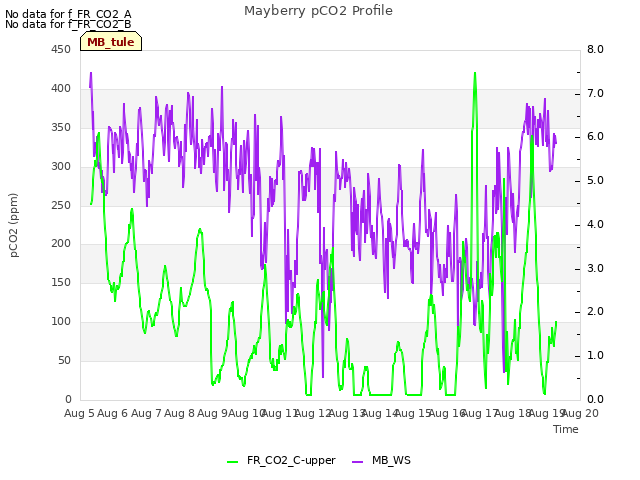The width and height of the screenshot is (640, 480).
Task: Click the 350 left y-axis tick label
Action: 61,128
